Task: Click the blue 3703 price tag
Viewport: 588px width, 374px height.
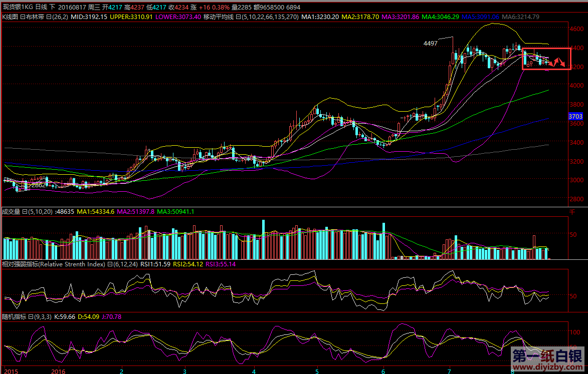Action: [x=575, y=116]
